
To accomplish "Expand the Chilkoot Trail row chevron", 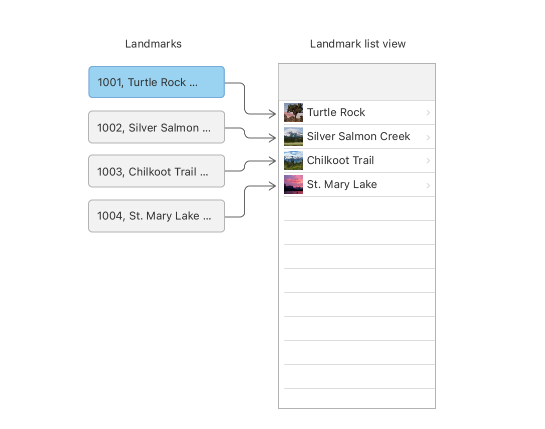I will [428, 161].
